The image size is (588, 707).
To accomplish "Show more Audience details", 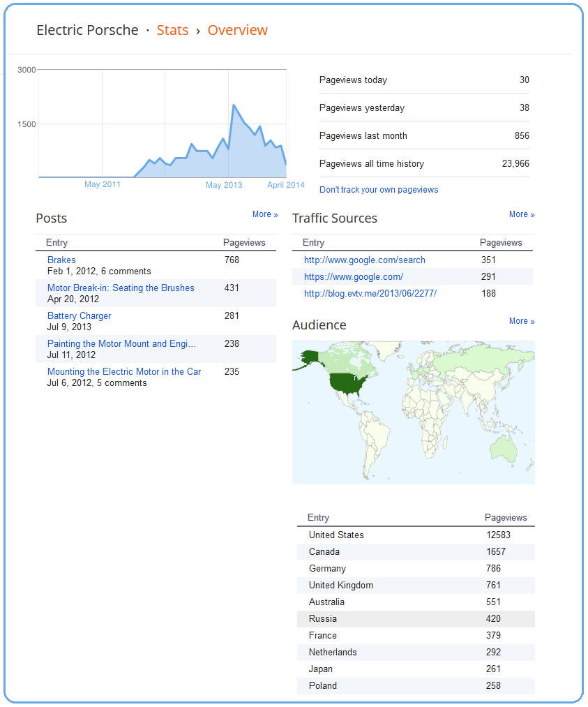I will [522, 322].
